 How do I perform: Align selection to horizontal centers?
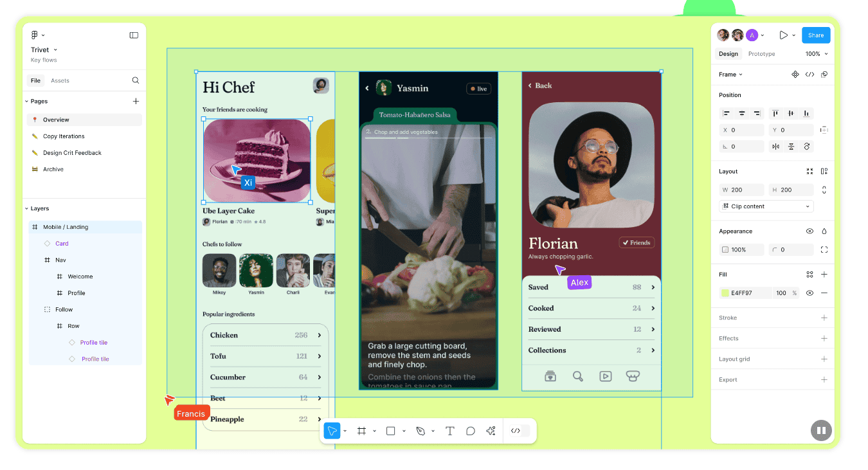click(742, 113)
